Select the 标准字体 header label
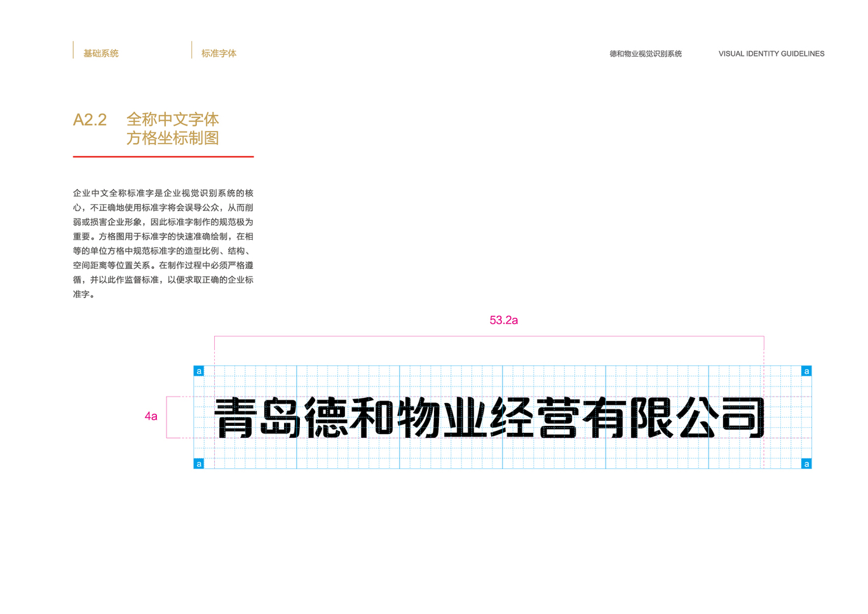The height and width of the screenshot is (614, 868). click(219, 53)
